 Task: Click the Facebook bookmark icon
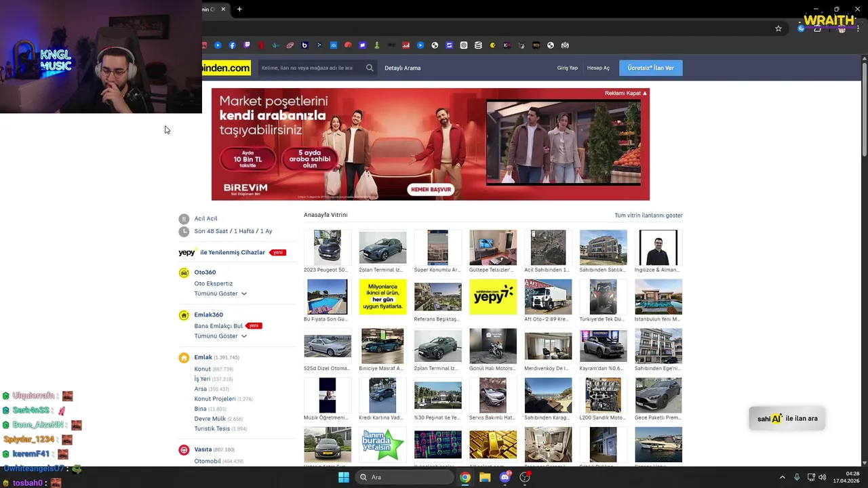pos(232,45)
